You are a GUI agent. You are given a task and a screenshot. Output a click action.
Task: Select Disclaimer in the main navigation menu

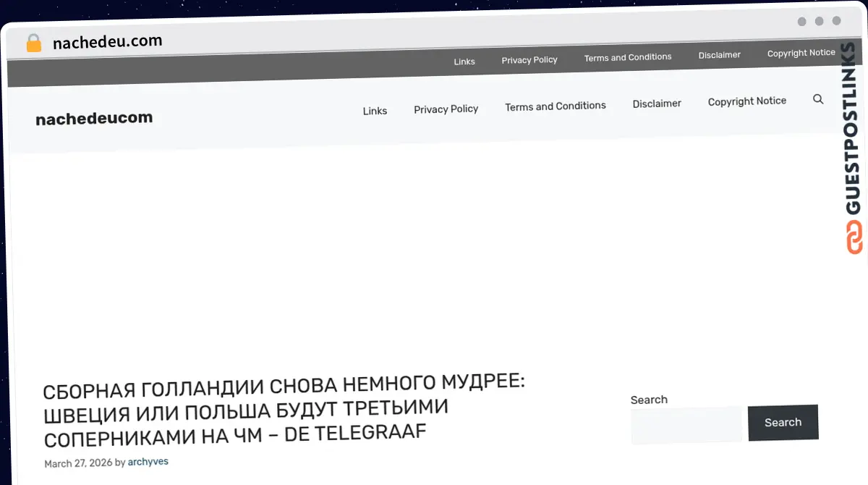[x=657, y=104]
